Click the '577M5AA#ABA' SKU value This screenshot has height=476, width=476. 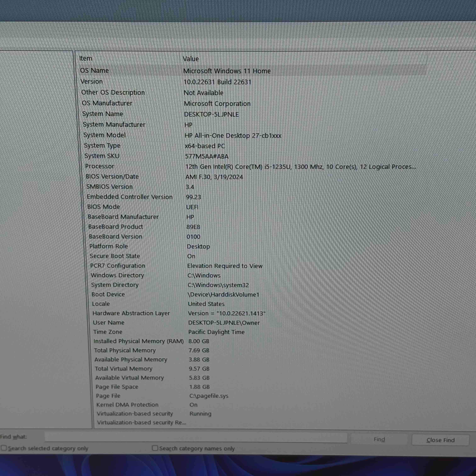point(207,156)
